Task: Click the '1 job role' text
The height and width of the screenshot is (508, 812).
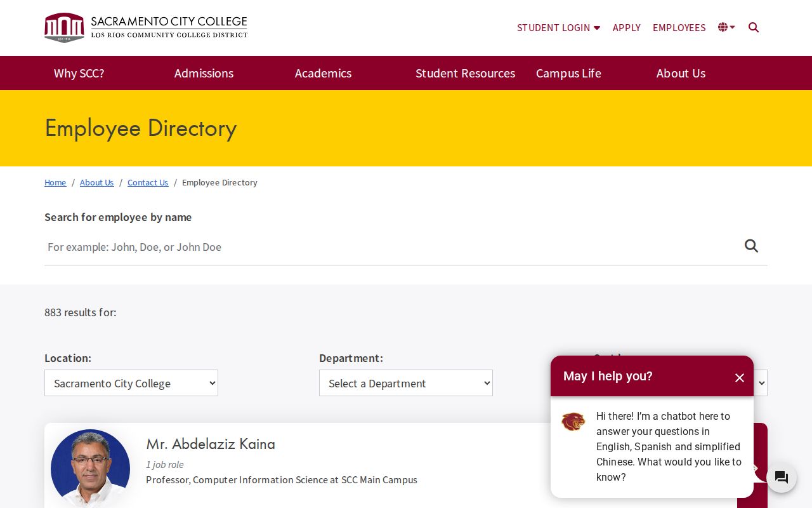Action: pyautogui.click(x=165, y=464)
